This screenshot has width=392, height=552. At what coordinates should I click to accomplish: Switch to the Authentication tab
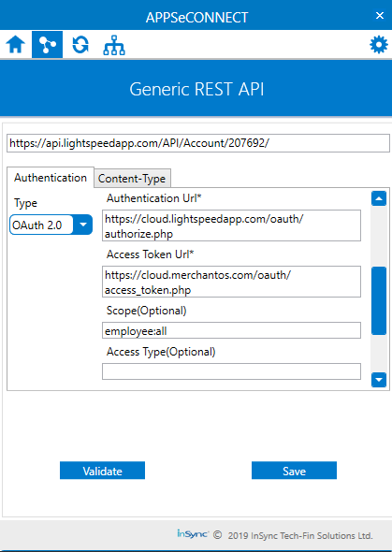[x=51, y=178]
